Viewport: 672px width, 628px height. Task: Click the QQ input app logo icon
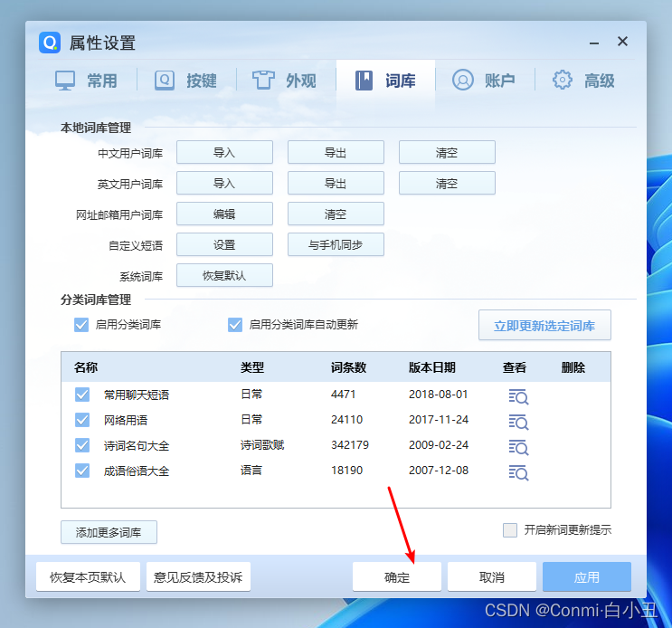50,43
